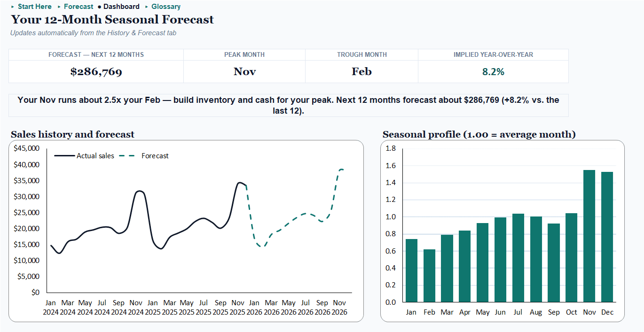Screen dimensions: 644x332
Task: Click the 1.8 y-axis label on seasonal chart
Action: click(x=391, y=148)
